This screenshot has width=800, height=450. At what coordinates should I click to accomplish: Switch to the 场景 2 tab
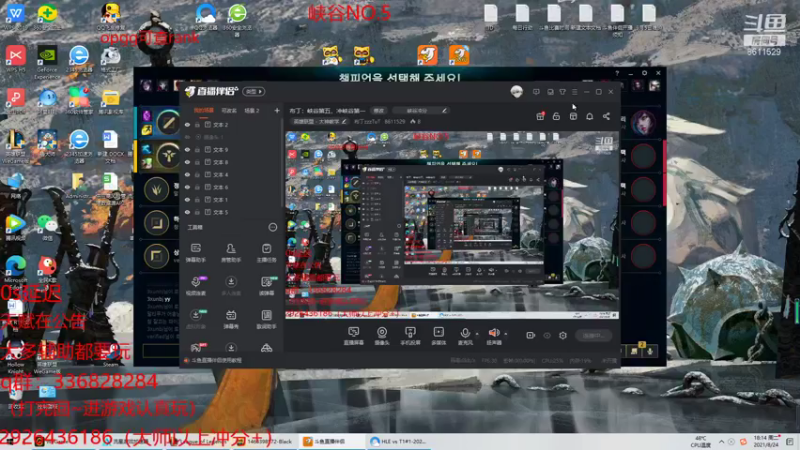(252, 111)
